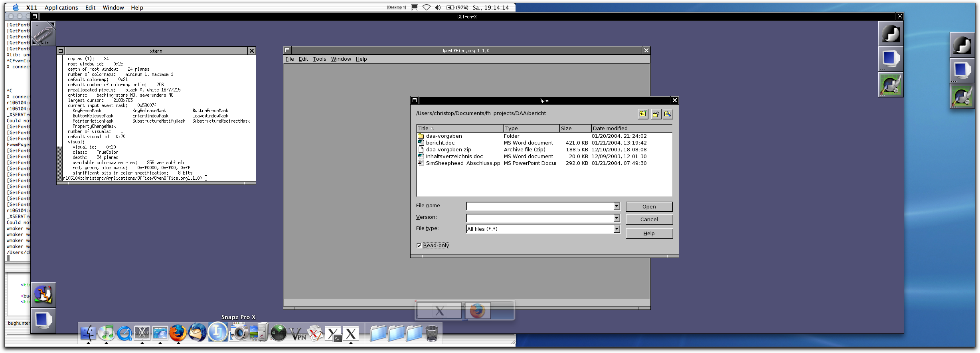Expand the File name dropdown arrow
980x353 pixels.
point(616,206)
